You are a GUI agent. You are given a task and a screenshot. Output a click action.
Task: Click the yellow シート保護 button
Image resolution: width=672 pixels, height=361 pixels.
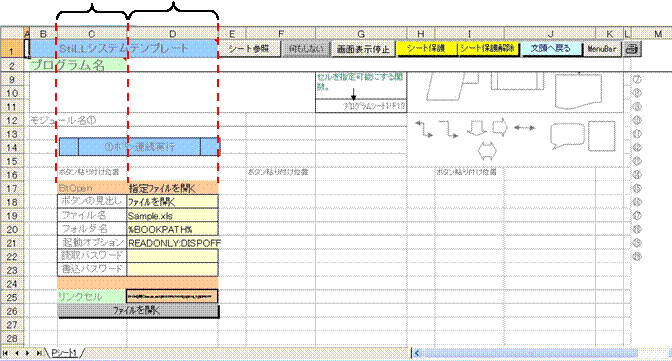[x=426, y=49]
